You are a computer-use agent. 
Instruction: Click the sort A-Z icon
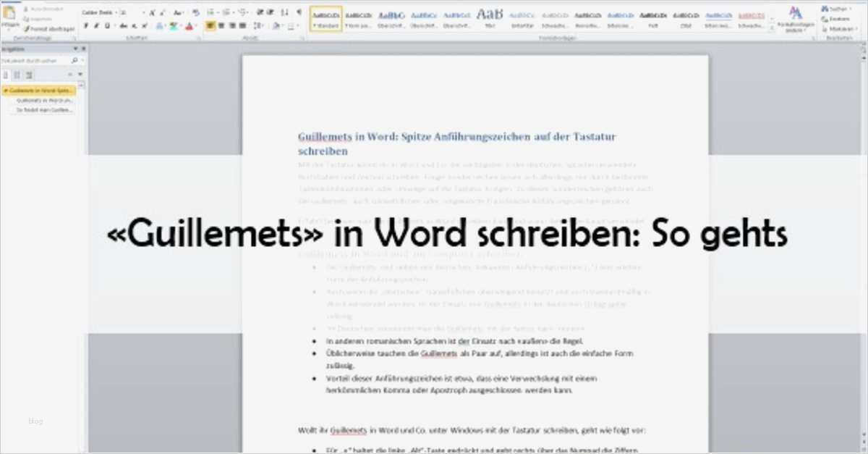[285, 12]
